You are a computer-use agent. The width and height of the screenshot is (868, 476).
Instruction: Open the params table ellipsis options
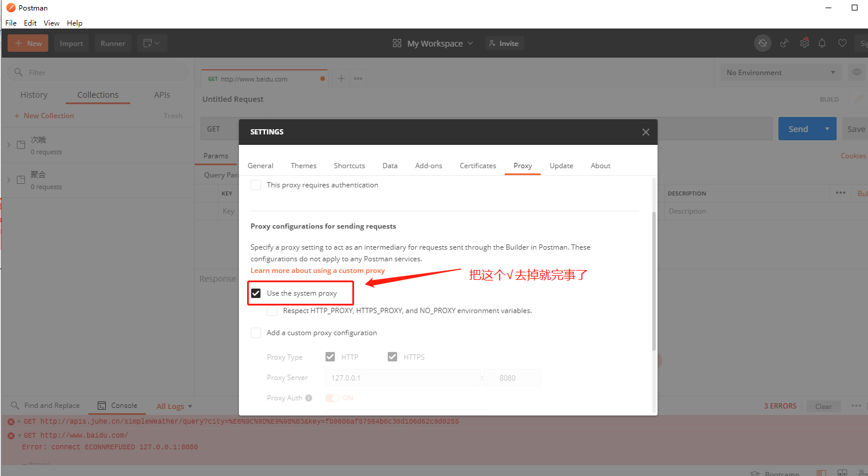coord(841,193)
